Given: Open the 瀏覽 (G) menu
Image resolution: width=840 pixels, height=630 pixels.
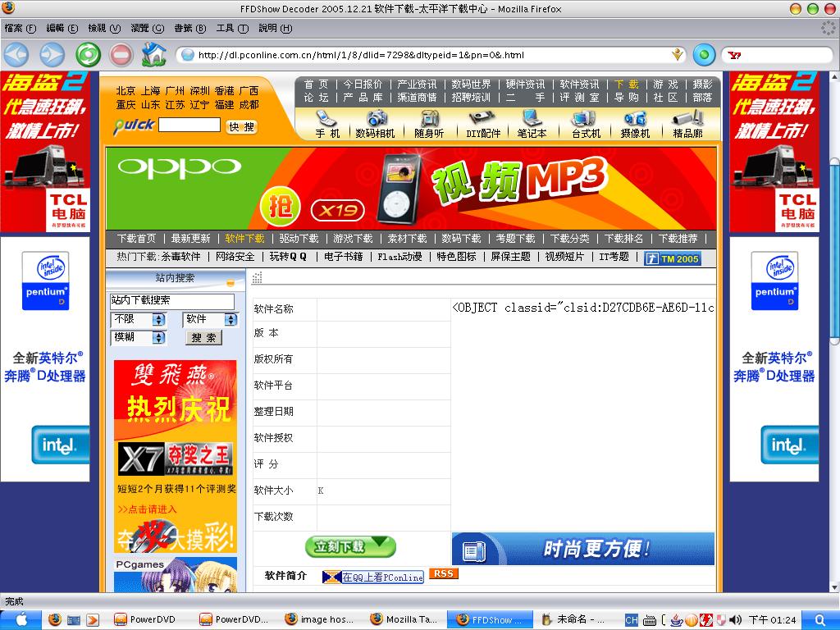Looking at the screenshot, I should pos(147,28).
